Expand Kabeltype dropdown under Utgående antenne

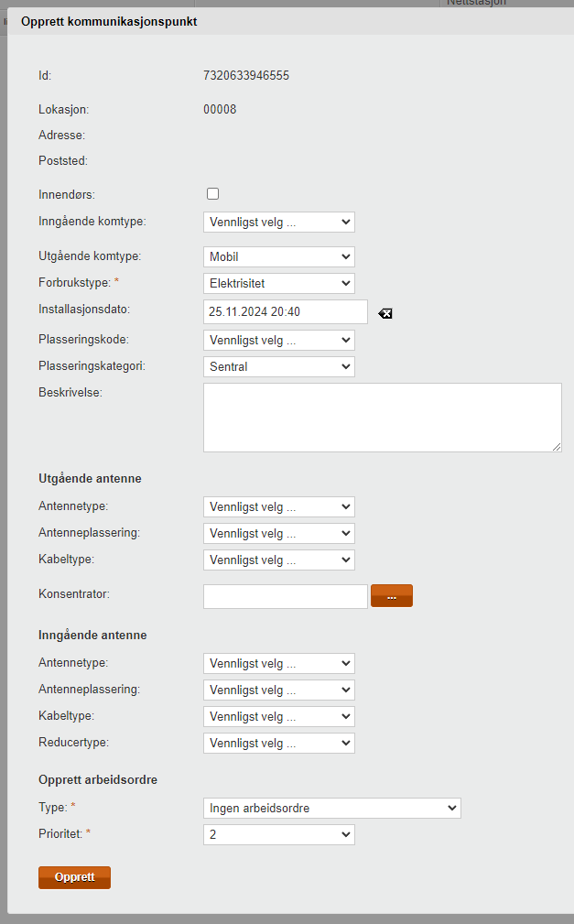pyautogui.click(x=278, y=560)
